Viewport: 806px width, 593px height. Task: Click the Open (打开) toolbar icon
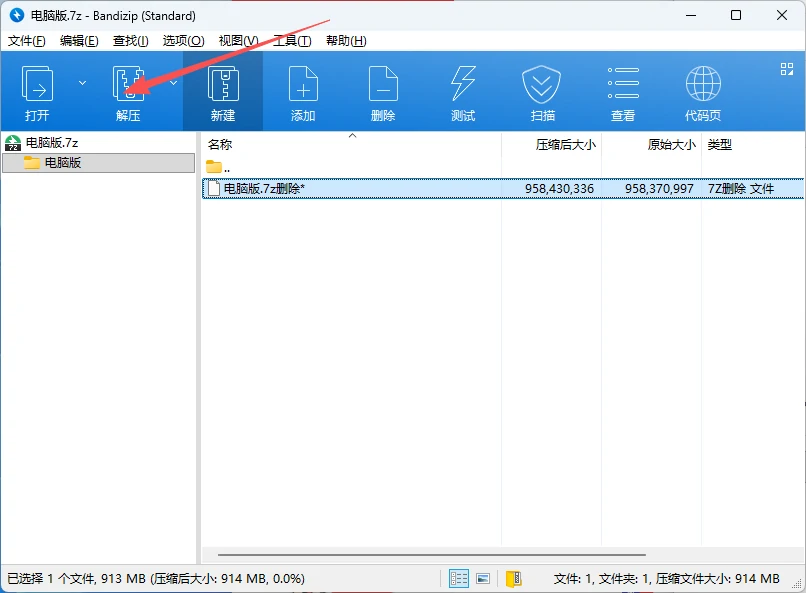click(x=37, y=84)
